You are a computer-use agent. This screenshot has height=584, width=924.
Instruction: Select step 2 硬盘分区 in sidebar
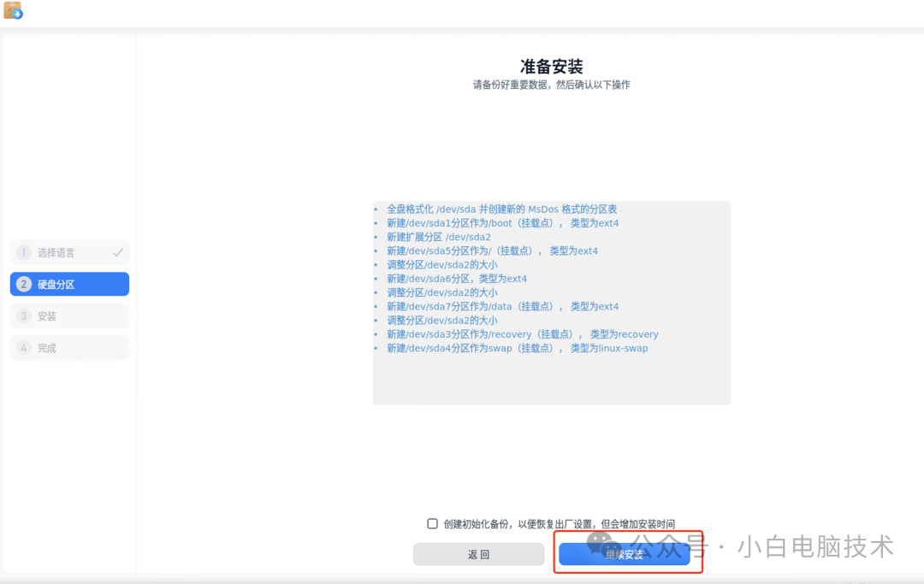tap(69, 285)
